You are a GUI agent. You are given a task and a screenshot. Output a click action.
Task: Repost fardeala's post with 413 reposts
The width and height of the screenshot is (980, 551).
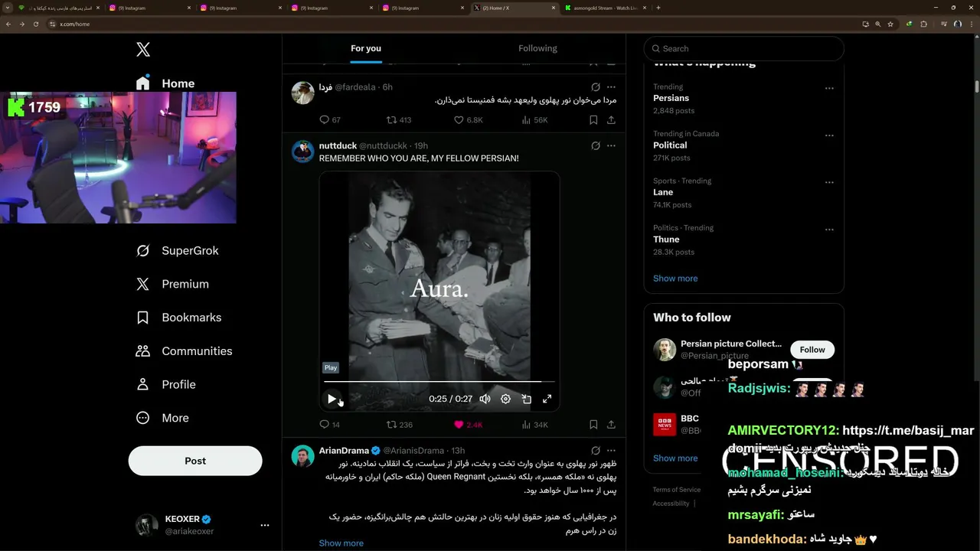pyautogui.click(x=399, y=120)
